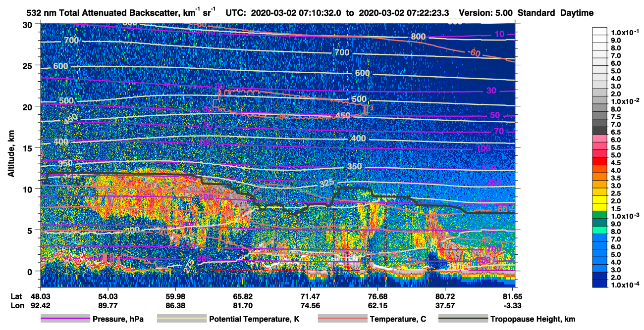Viewport: 644px width, 330px height.
Task: Select the Potential Temperature legend line sample
Action: coord(182,319)
